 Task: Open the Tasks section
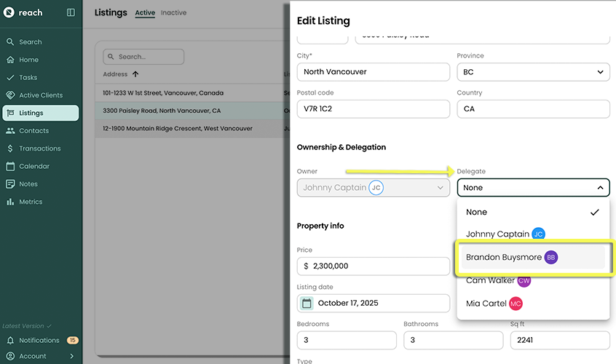[x=28, y=77]
